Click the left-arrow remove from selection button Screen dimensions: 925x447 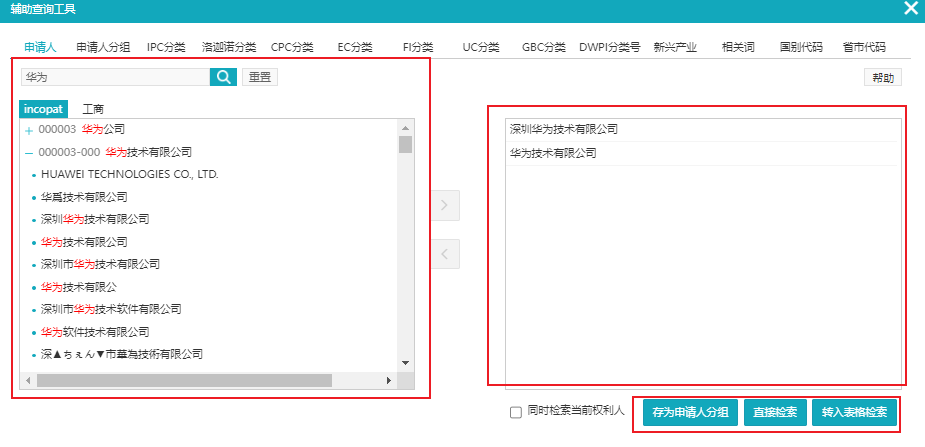445,254
